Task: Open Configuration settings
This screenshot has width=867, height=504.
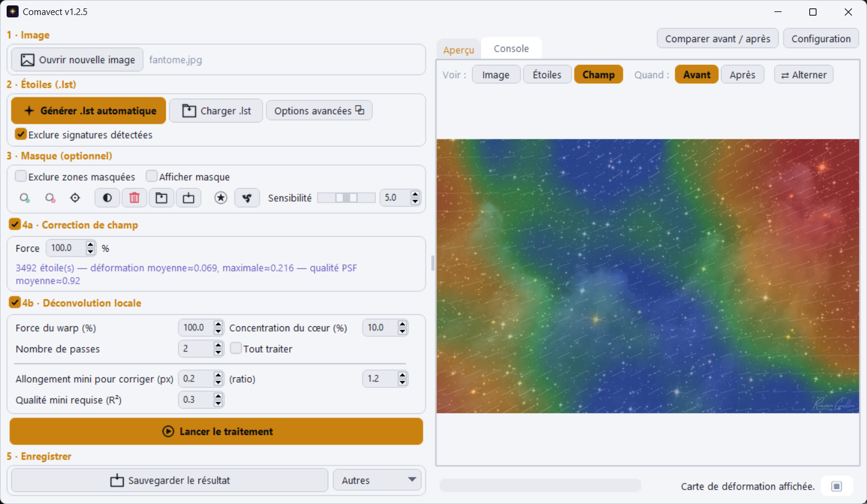Action: pos(821,38)
